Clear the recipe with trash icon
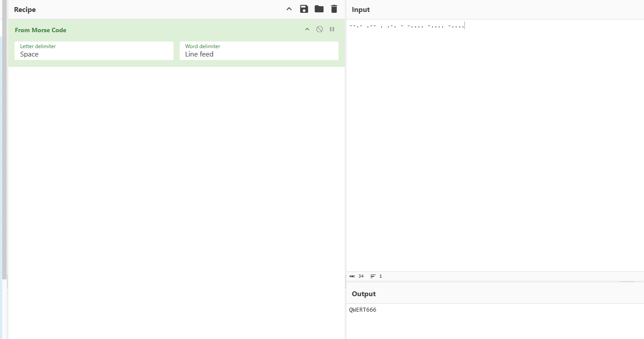This screenshot has width=644, height=339. pyautogui.click(x=334, y=9)
